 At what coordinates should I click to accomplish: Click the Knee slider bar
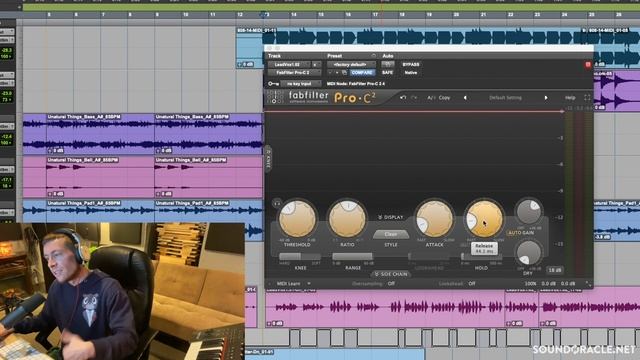pyautogui.click(x=300, y=256)
